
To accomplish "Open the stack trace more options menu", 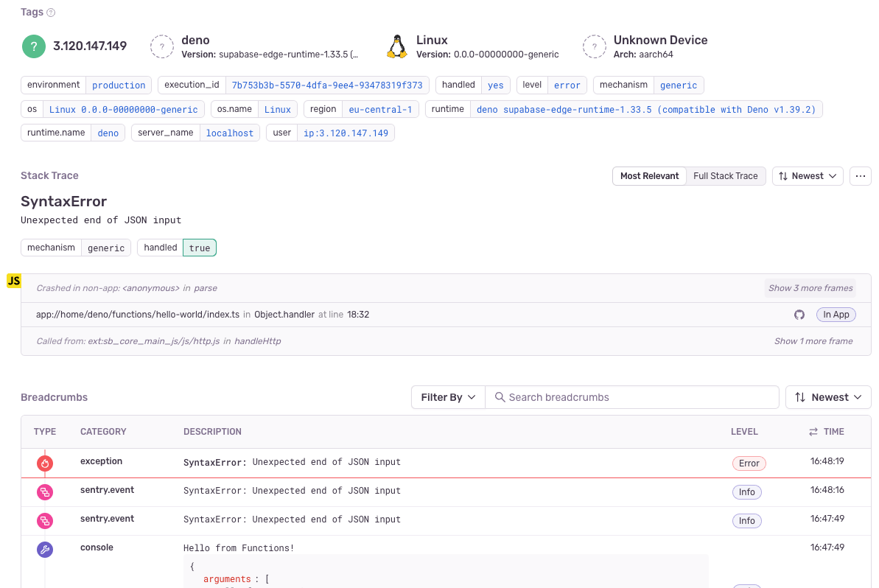I will [x=860, y=176].
